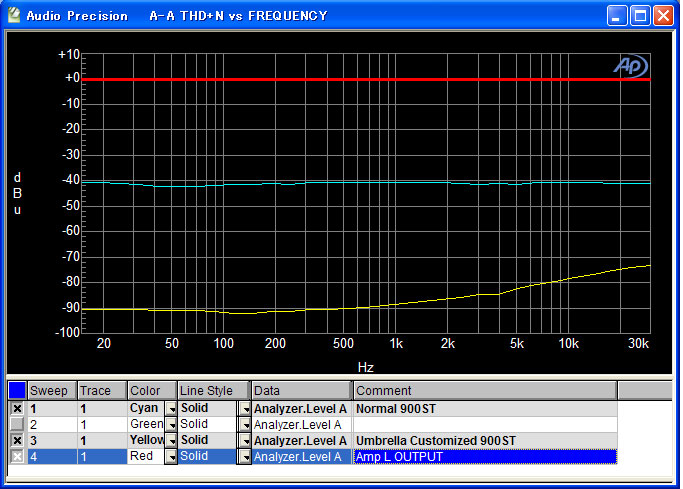
Task: Maximize the Audio Precision window
Action: tap(640, 17)
